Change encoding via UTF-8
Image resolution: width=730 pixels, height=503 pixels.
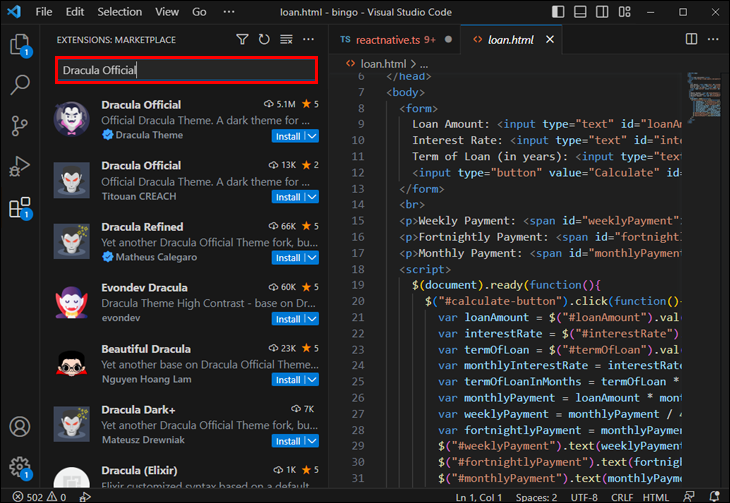(x=584, y=497)
